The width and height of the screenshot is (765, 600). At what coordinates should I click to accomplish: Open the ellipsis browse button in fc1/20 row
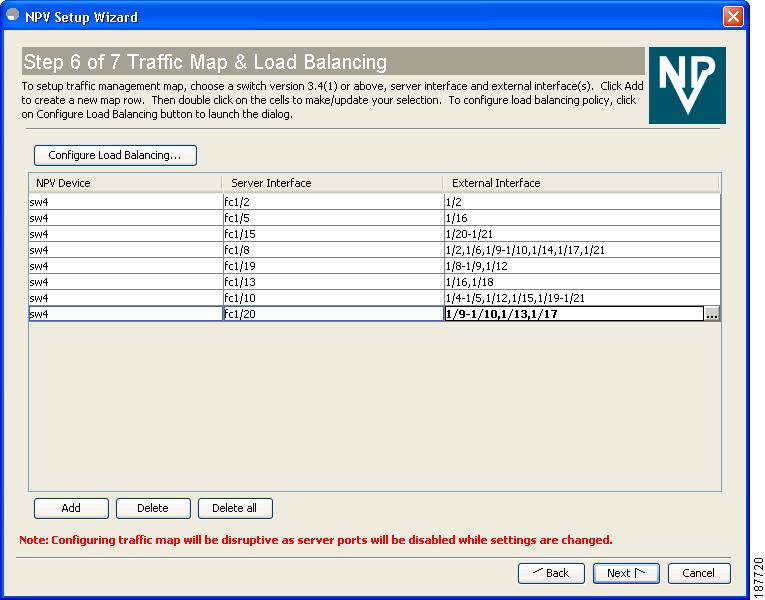click(x=712, y=314)
